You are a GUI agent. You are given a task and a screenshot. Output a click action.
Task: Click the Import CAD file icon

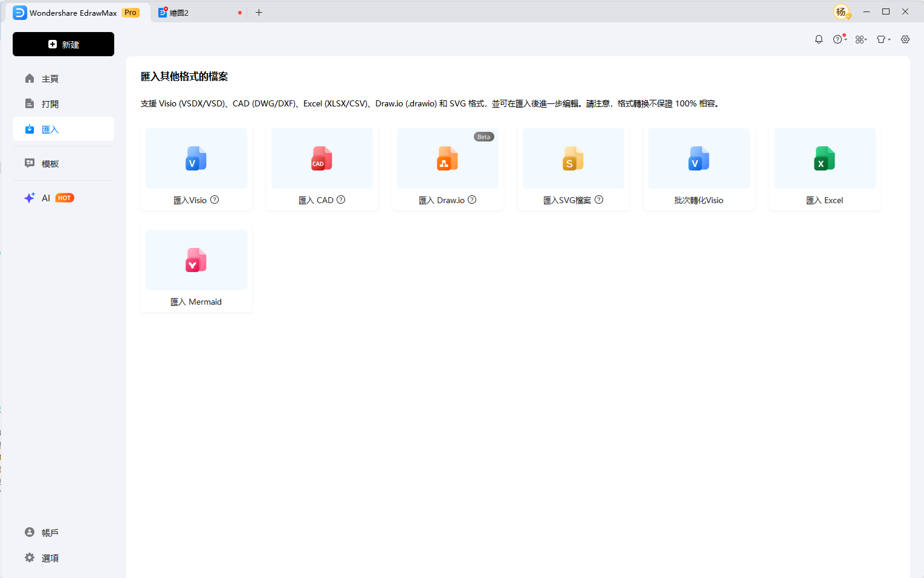click(x=321, y=158)
